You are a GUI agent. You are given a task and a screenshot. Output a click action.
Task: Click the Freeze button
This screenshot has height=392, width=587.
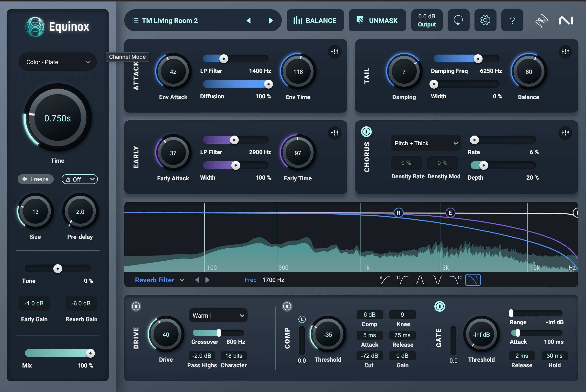pos(36,179)
